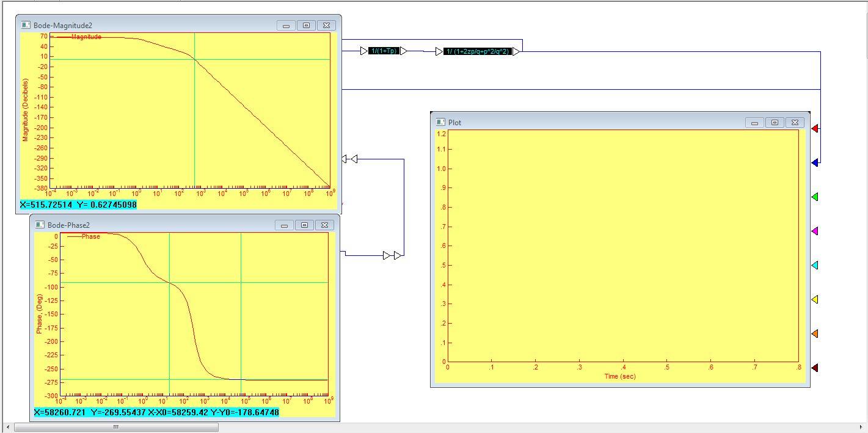Select the magenta Plot input connector
Viewport: 868px width, 433px height.
815,231
